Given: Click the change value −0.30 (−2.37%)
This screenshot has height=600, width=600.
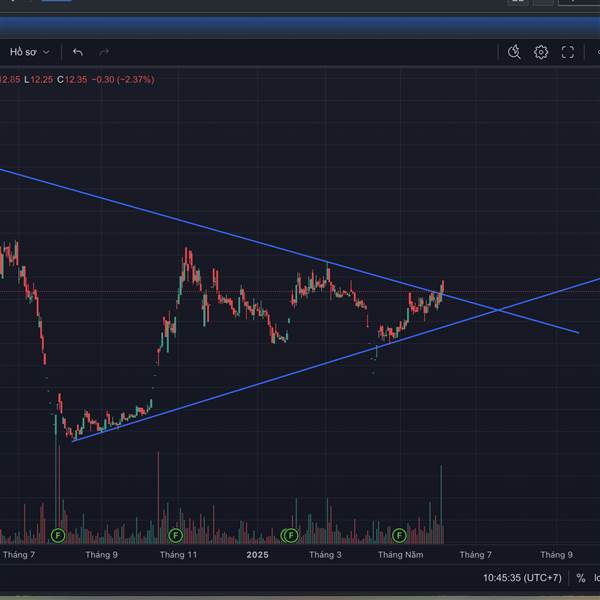Looking at the screenshot, I should pyautogui.click(x=123, y=80).
